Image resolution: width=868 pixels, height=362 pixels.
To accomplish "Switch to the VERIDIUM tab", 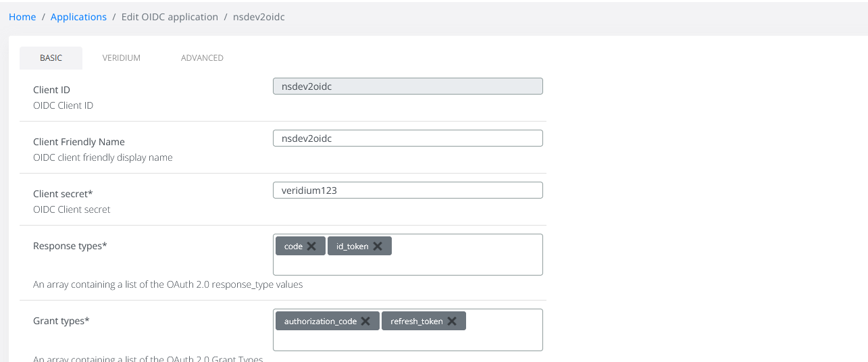I will pyautogui.click(x=122, y=58).
